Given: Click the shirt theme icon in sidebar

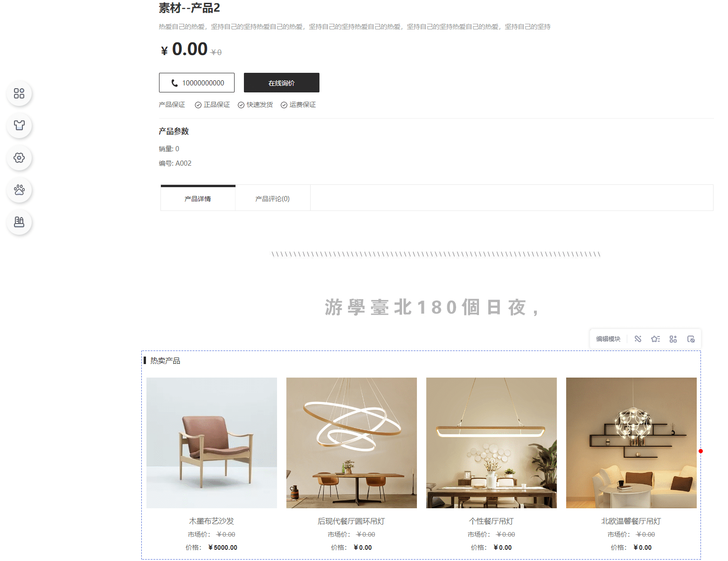Looking at the screenshot, I should coord(19,125).
